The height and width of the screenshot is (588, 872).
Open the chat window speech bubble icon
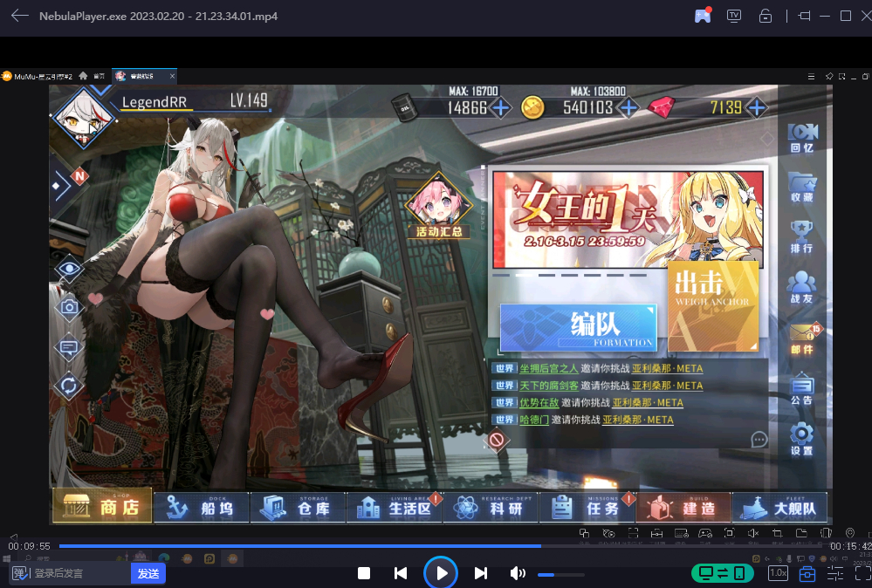pyautogui.click(x=759, y=440)
